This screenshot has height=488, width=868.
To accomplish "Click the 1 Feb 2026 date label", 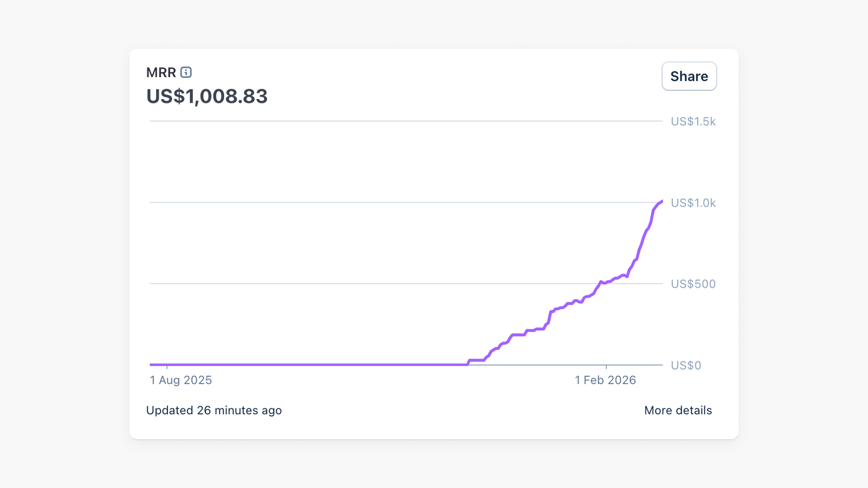I will click(x=605, y=380).
